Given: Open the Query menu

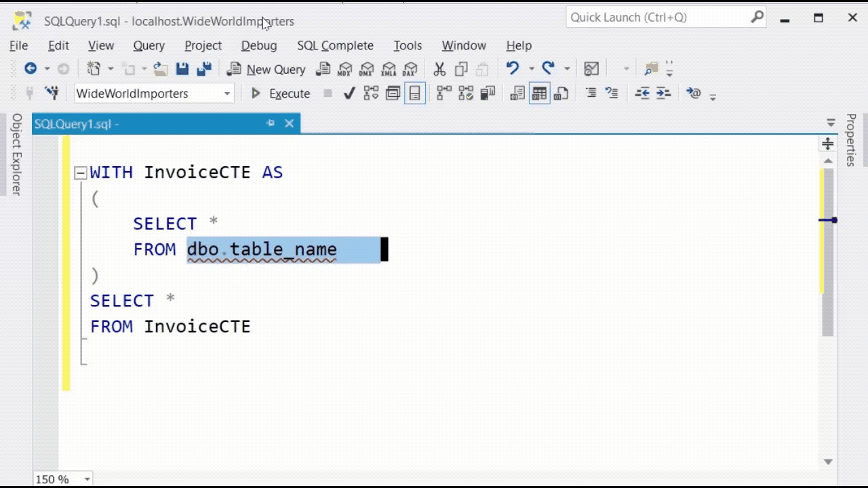Looking at the screenshot, I should (x=149, y=45).
